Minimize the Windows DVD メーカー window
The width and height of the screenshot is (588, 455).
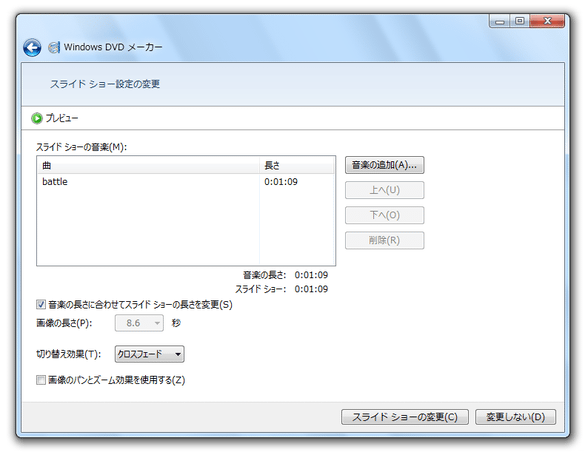[x=500, y=21]
